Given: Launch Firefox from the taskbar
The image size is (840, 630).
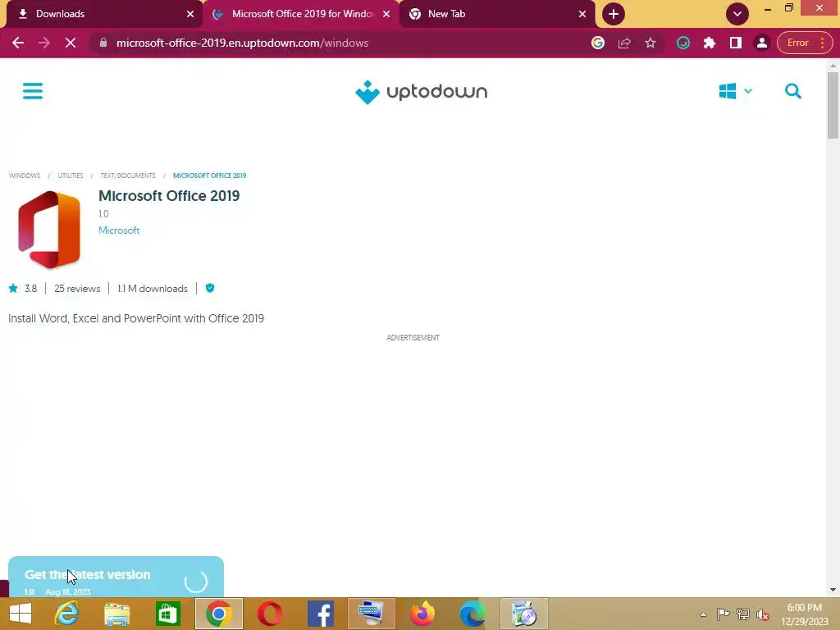Looking at the screenshot, I should point(422,614).
